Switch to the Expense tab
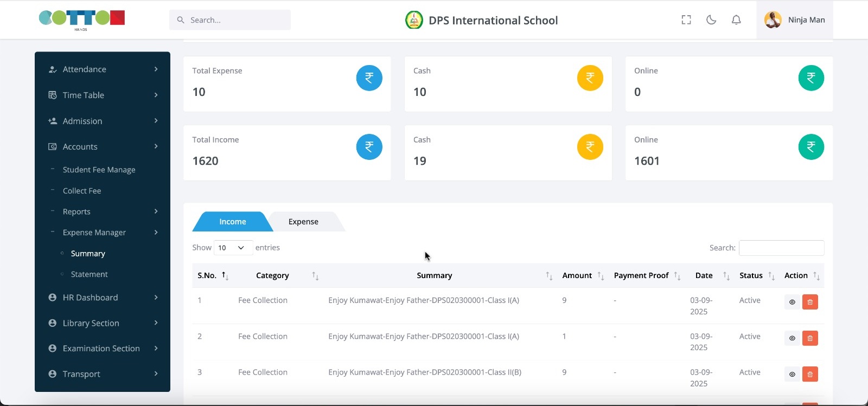This screenshot has width=868, height=406. [x=303, y=222]
